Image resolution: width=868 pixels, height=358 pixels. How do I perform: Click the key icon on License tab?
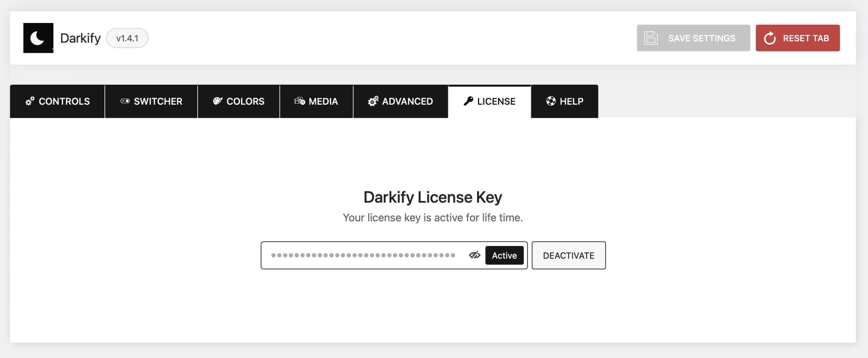coord(468,101)
